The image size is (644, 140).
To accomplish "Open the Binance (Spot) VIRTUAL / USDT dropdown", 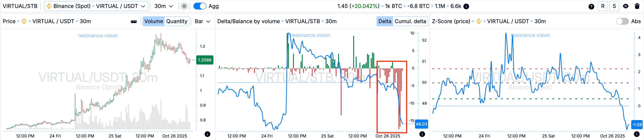I will pos(96,6).
